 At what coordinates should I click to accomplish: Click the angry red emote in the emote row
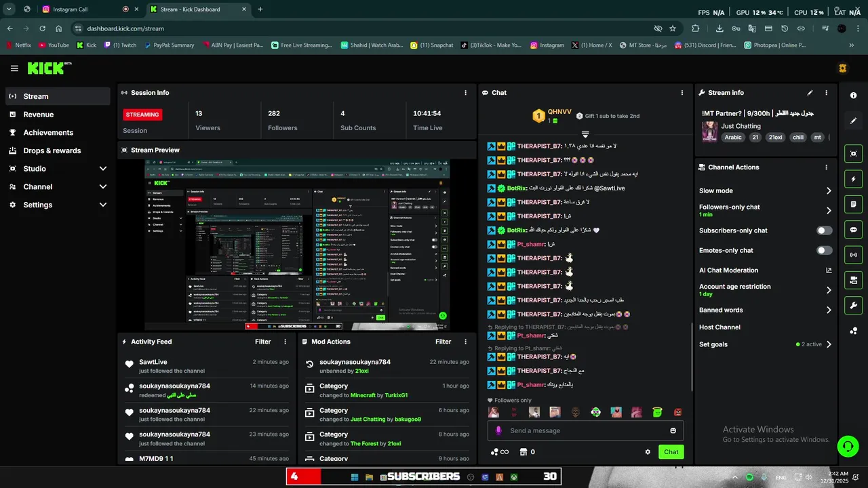coord(677,412)
